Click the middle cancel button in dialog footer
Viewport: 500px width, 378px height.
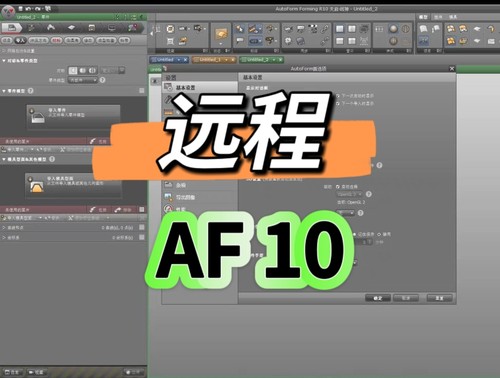406,298
